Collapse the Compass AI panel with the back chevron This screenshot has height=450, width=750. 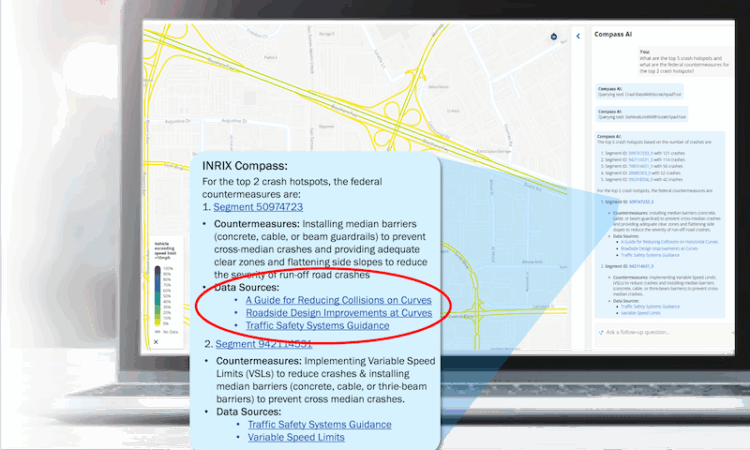click(578, 36)
